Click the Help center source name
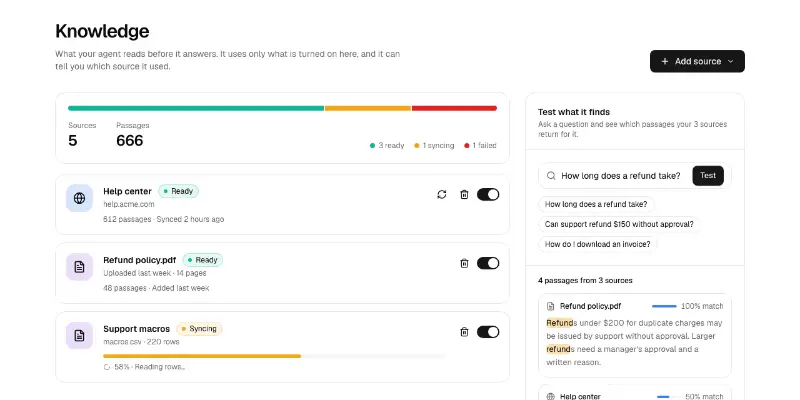The width and height of the screenshot is (800, 400). click(x=128, y=191)
